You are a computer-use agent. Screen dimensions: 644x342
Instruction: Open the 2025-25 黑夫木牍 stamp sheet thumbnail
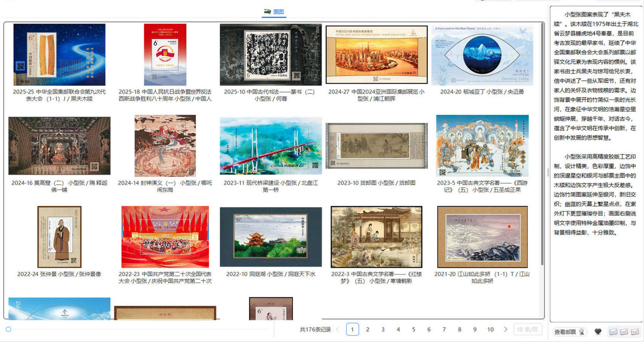tap(59, 55)
